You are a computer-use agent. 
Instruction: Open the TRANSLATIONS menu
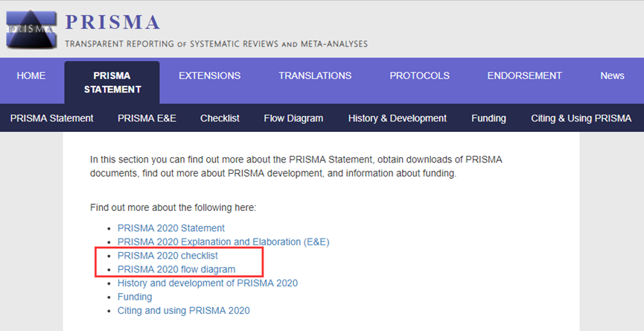click(x=315, y=75)
